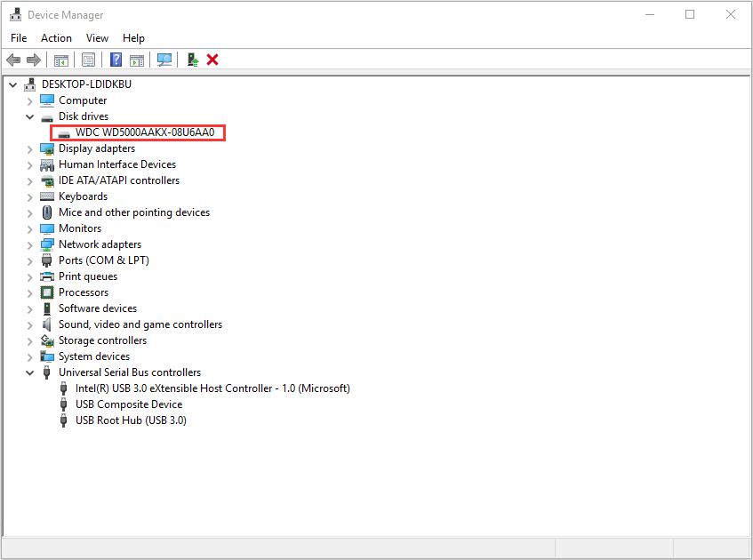Image resolution: width=753 pixels, height=560 pixels.
Task: Click the Scan for hardware changes icon
Action: click(x=164, y=60)
